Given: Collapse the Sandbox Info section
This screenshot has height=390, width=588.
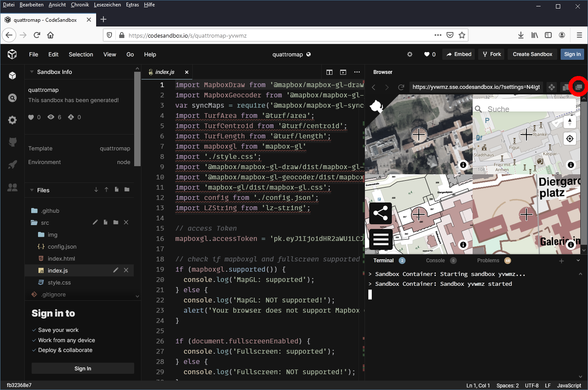Looking at the screenshot, I should coord(32,72).
